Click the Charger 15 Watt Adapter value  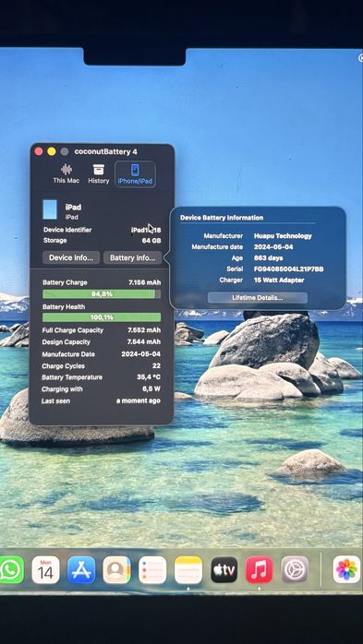tap(279, 280)
